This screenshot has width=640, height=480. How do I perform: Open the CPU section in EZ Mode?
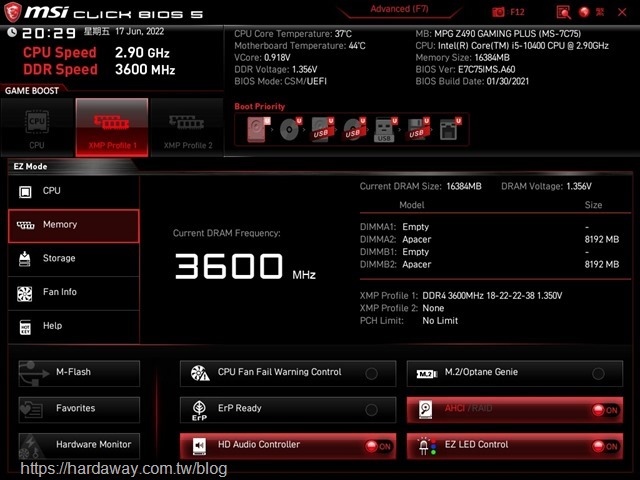pos(73,191)
